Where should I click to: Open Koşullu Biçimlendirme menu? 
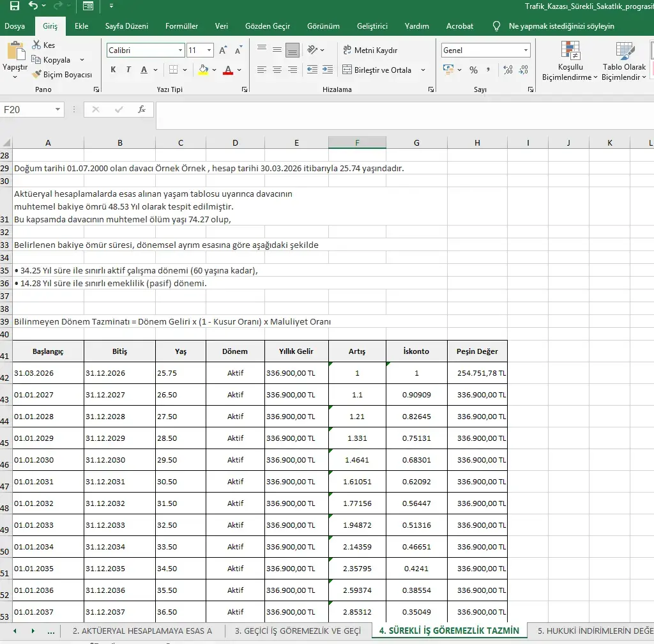[570, 61]
